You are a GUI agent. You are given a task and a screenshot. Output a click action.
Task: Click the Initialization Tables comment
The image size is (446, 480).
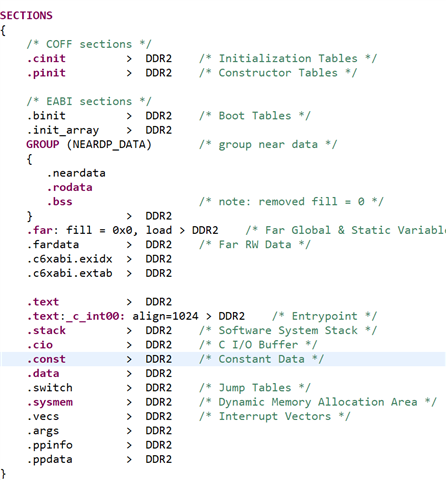click(288, 58)
